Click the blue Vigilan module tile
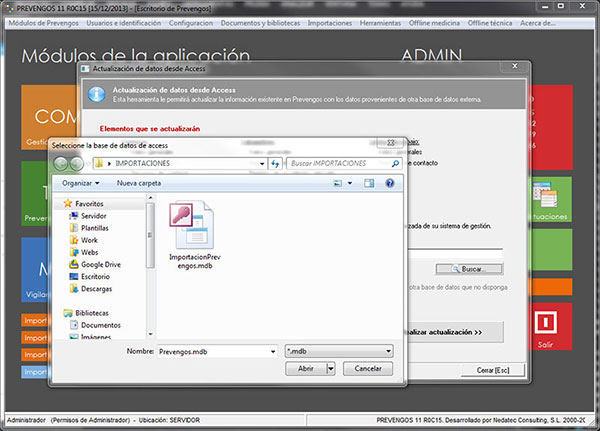Viewport: 600px width, 431px height. point(35,270)
